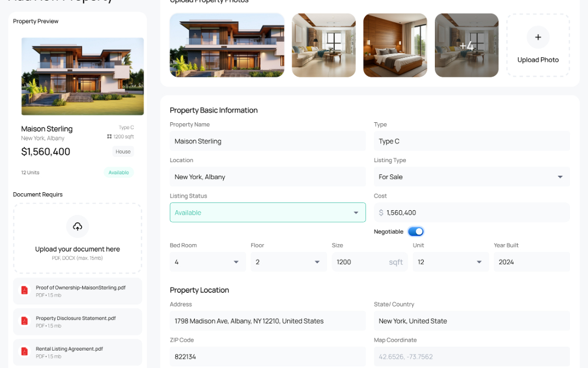Click the Property Basic Information heading

click(214, 110)
